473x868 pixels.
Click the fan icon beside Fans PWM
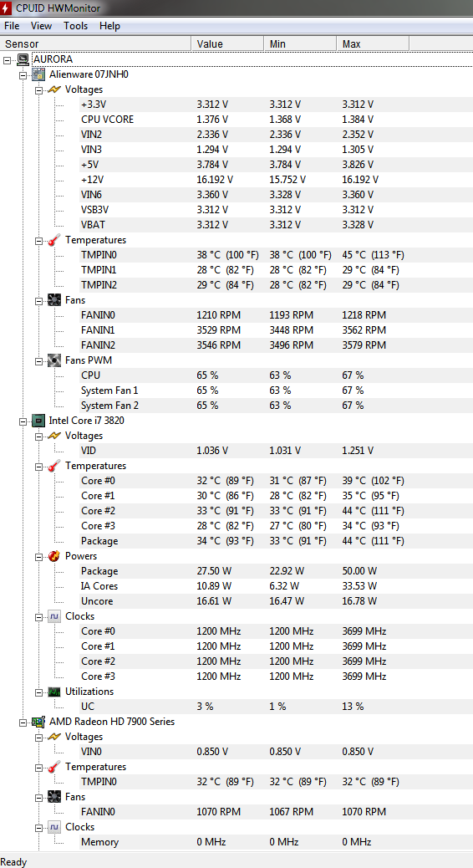54,360
